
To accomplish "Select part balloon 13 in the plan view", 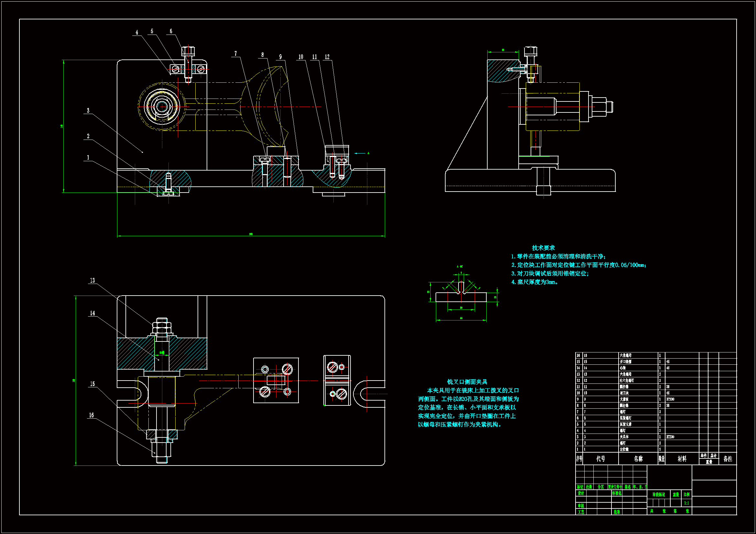I will [92, 280].
